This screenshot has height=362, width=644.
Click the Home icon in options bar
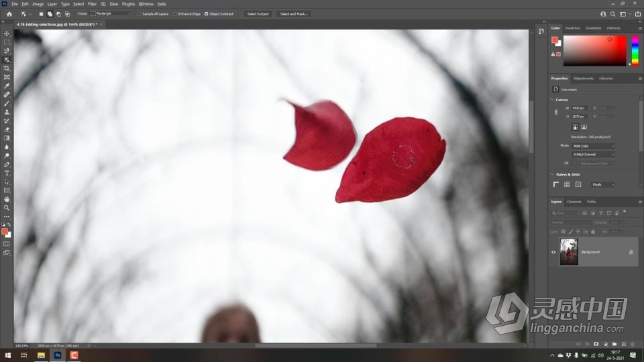point(9,14)
